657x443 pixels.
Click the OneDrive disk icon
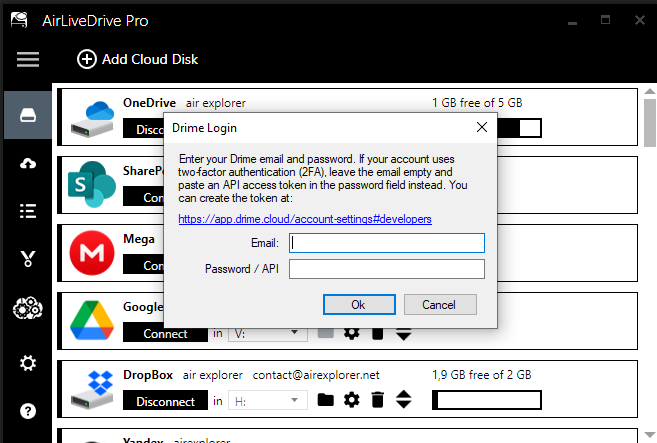pos(92,119)
